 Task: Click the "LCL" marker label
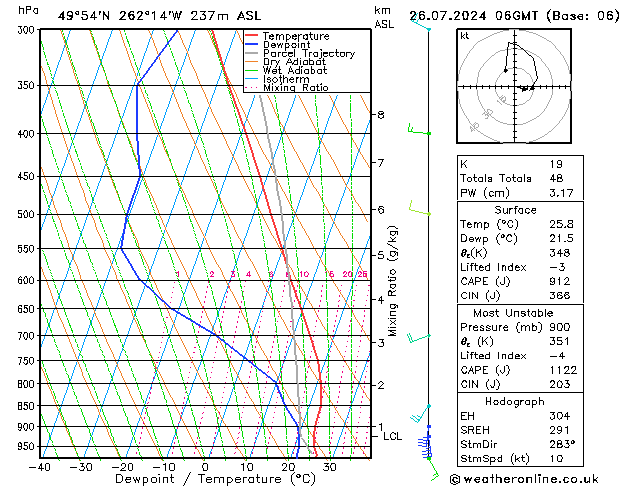pyautogui.click(x=392, y=436)
